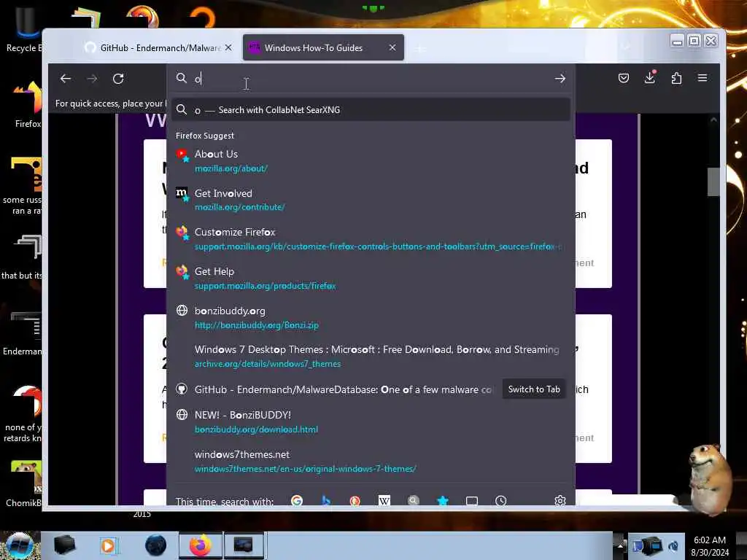Open the Customize Firefox suggestion
This screenshot has height=560, width=747.
[371, 239]
